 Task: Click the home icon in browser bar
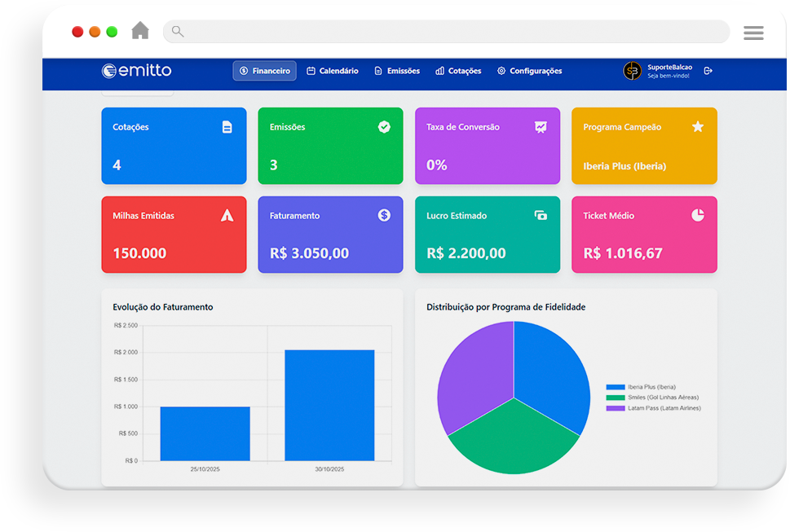click(x=140, y=31)
